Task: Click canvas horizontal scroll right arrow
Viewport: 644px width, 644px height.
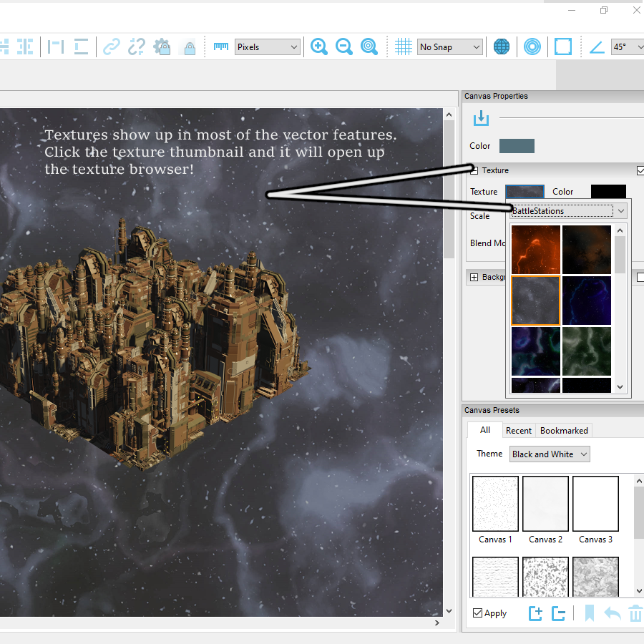Action: (x=437, y=623)
